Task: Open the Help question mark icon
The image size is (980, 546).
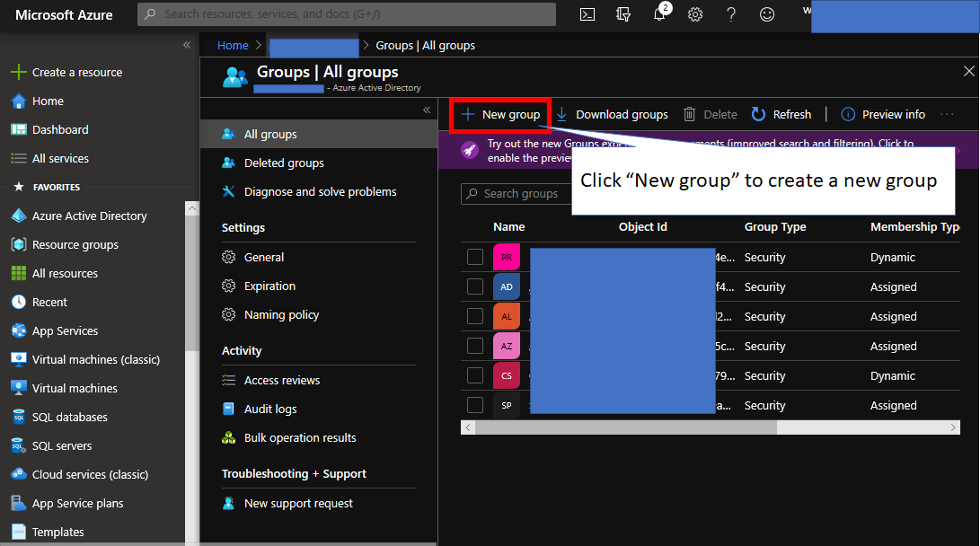Action: (730, 13)
